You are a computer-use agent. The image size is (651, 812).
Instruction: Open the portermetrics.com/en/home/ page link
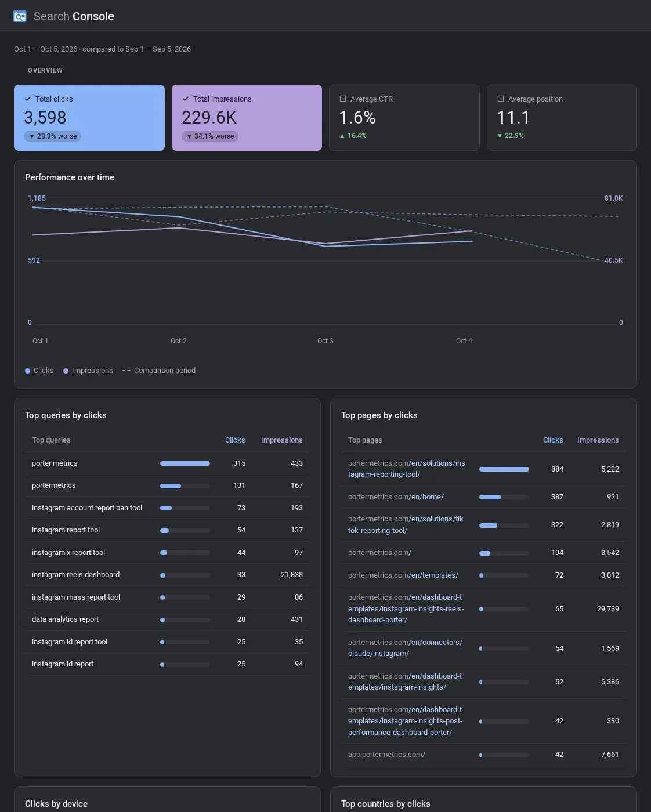[396, 497]
